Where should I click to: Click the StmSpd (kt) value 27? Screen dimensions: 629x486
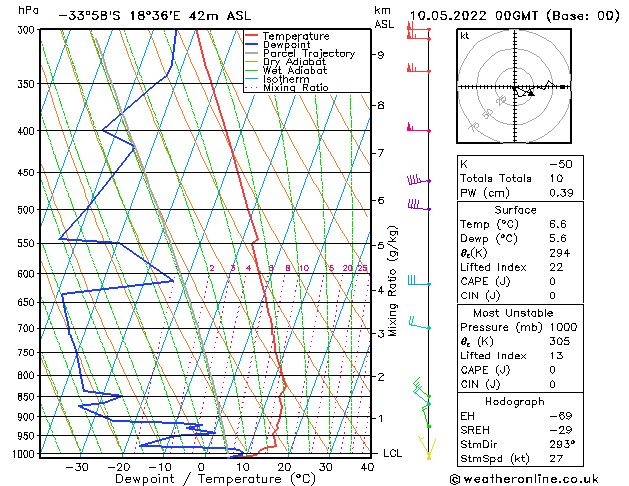coord(556,459)
